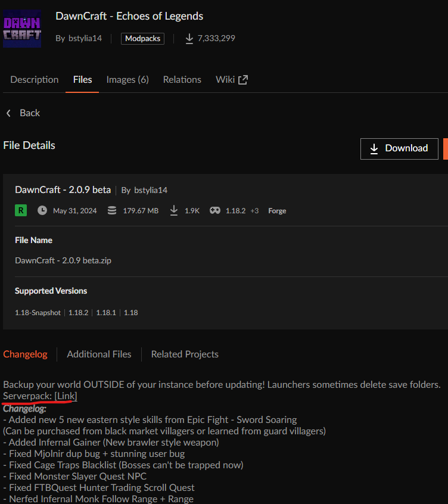Select the 1.9K downloads value
This screenshot has height=504, width=448.
(192, 211)
